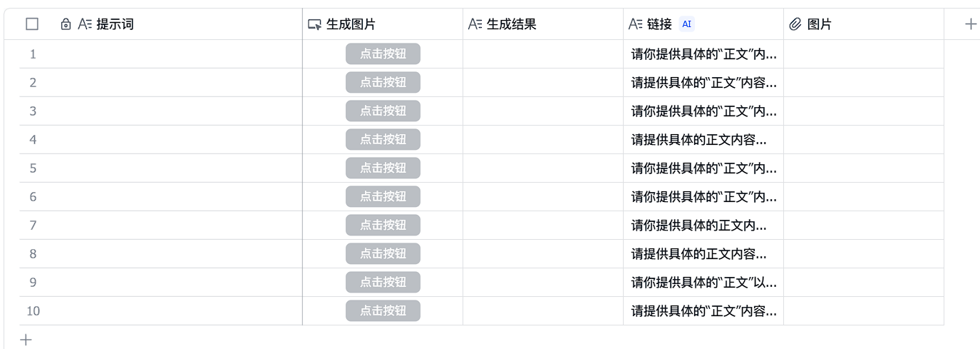This screenshot has width=980, height=349.
Task: Select row number 3
Action: click(33, 111)
